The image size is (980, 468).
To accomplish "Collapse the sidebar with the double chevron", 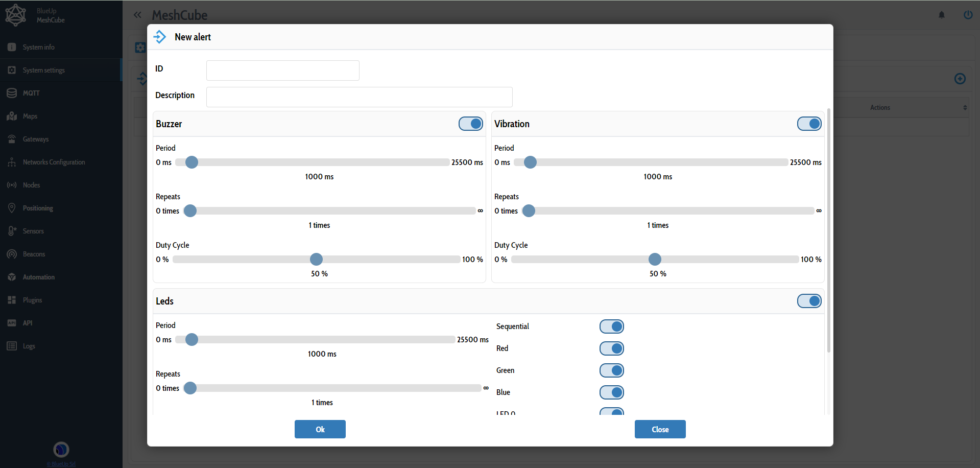I will tap(137, 15).
